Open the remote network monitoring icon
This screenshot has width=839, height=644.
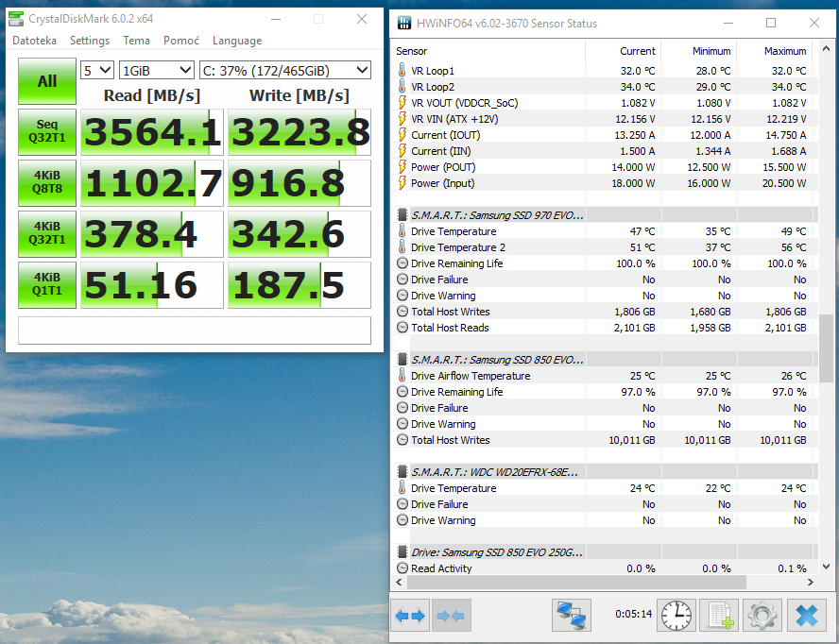click(x=572, y=616)
